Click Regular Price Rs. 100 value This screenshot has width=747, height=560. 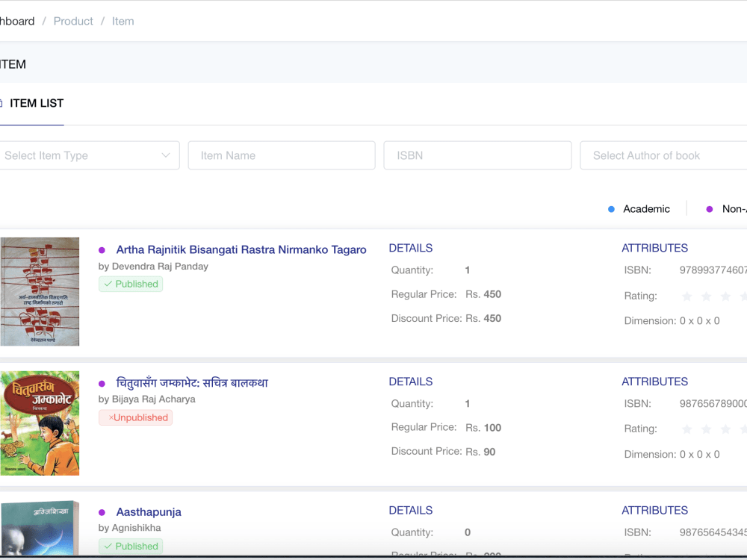pos(483,428)
